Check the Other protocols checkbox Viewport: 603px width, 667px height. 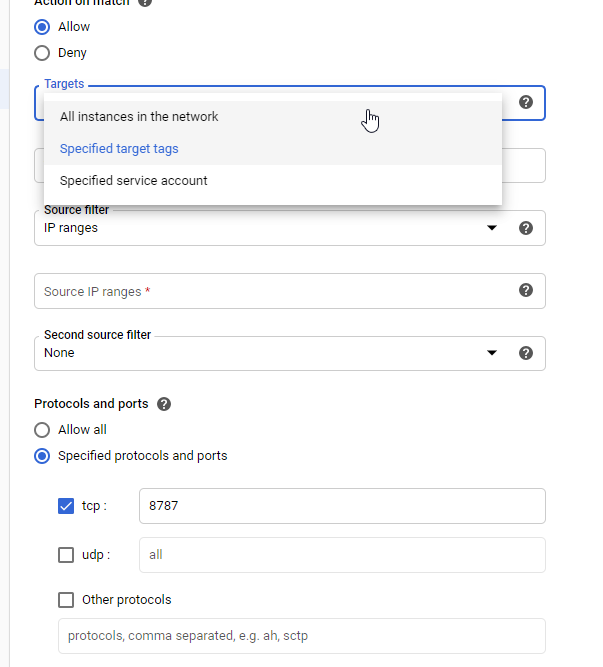pos(66,600)
